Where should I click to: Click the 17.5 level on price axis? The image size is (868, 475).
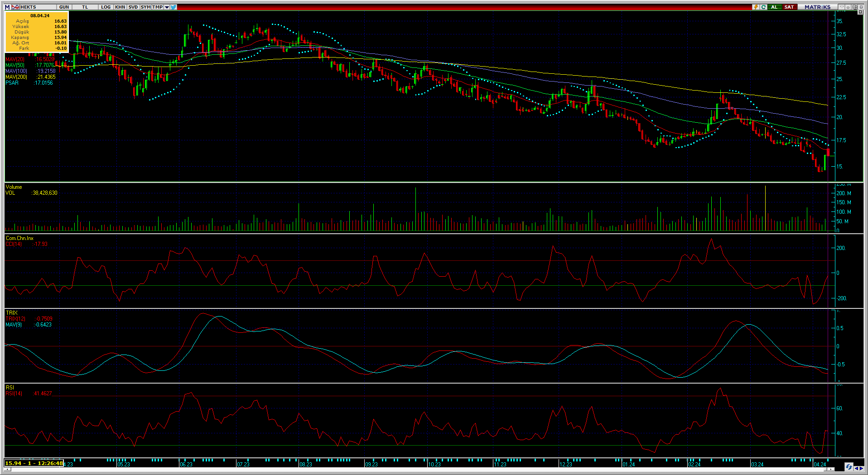point(841,140)
